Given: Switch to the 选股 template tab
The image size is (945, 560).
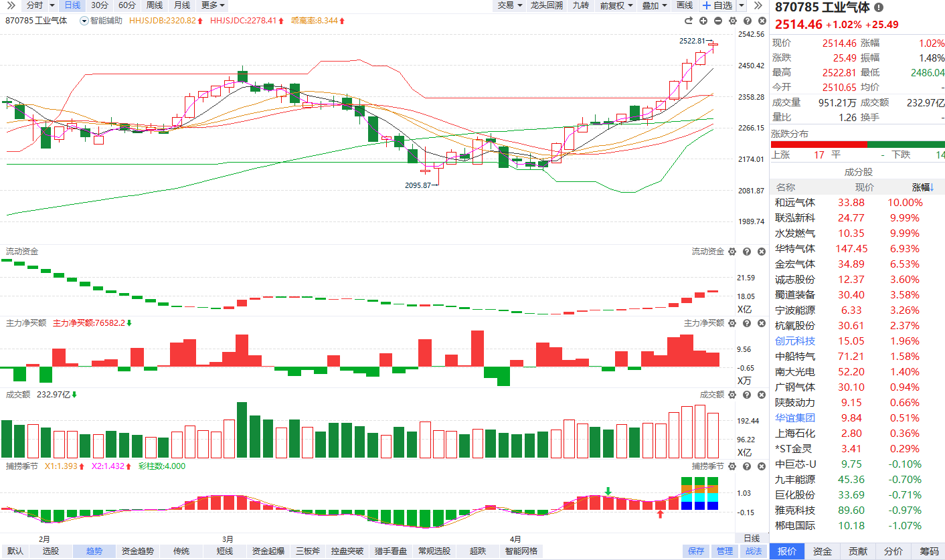Looking at the screenshot, I should coord(51,551).
